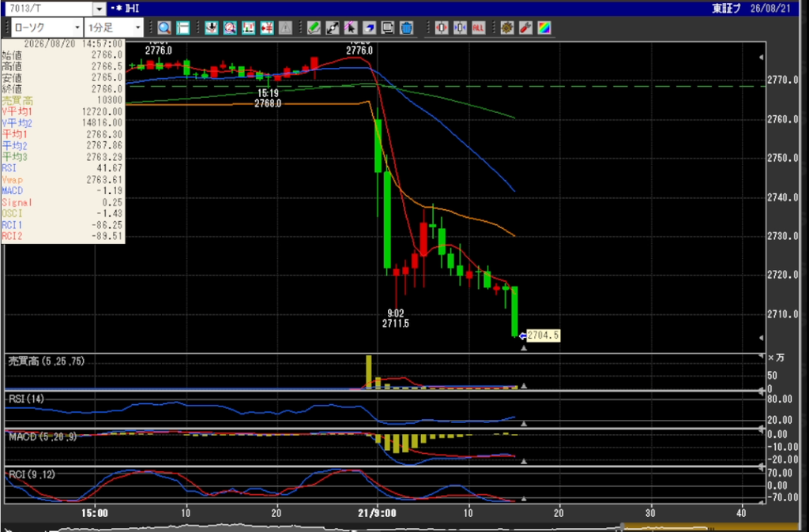Open the gear chart settings icon

(507, 28)
